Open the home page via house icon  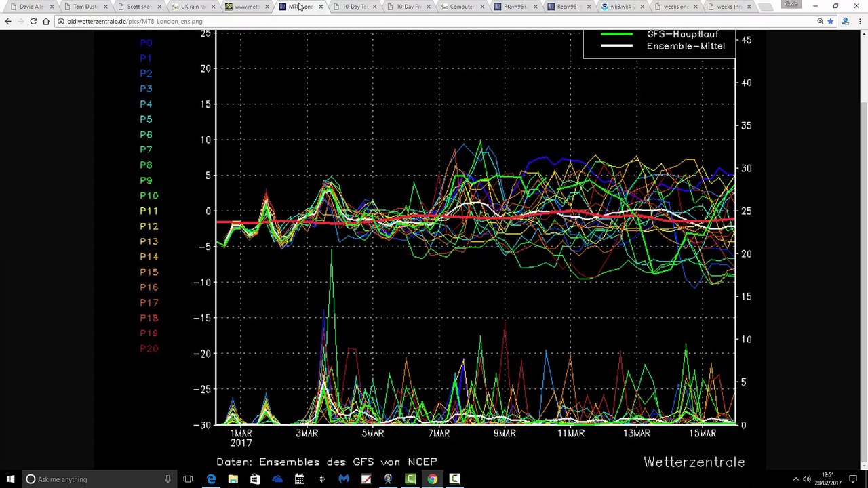pyautogui.click(x=46, y=21)
